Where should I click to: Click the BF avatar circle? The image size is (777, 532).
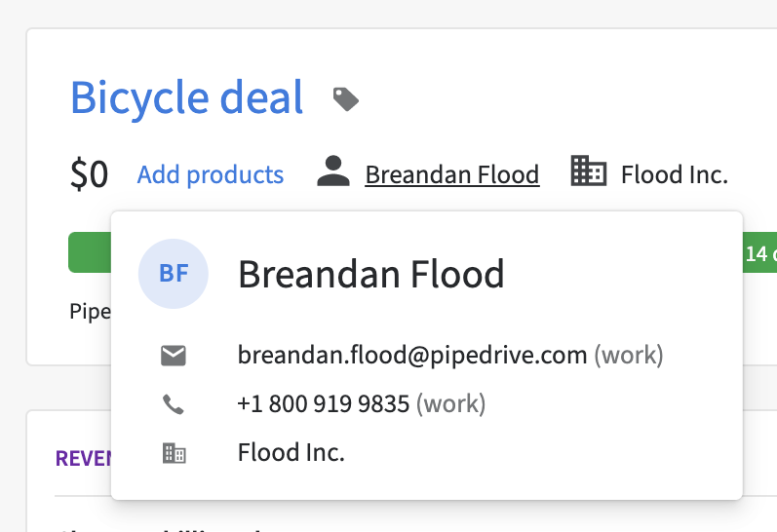pos(174,274)
